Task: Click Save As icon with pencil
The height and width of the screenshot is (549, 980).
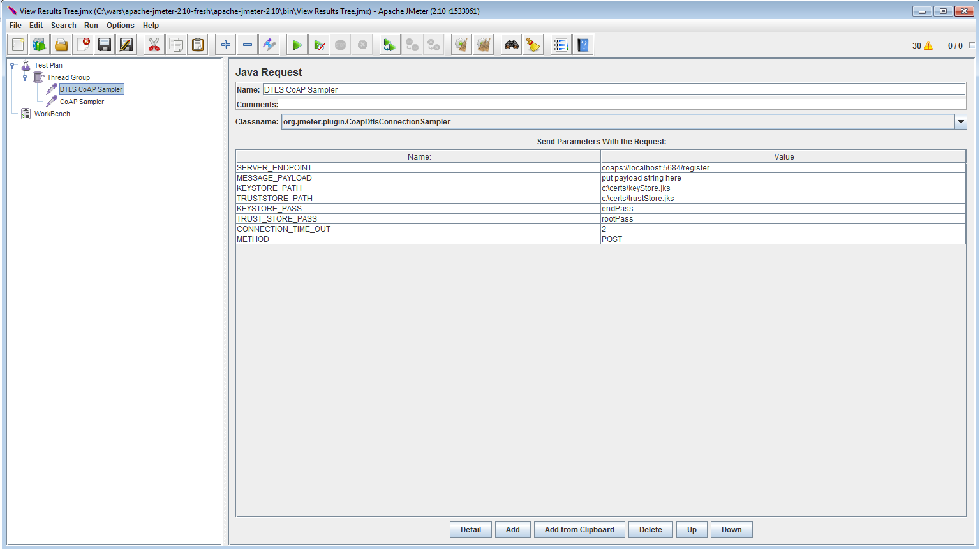Action: pyautogui.click(x=126, y=45)
